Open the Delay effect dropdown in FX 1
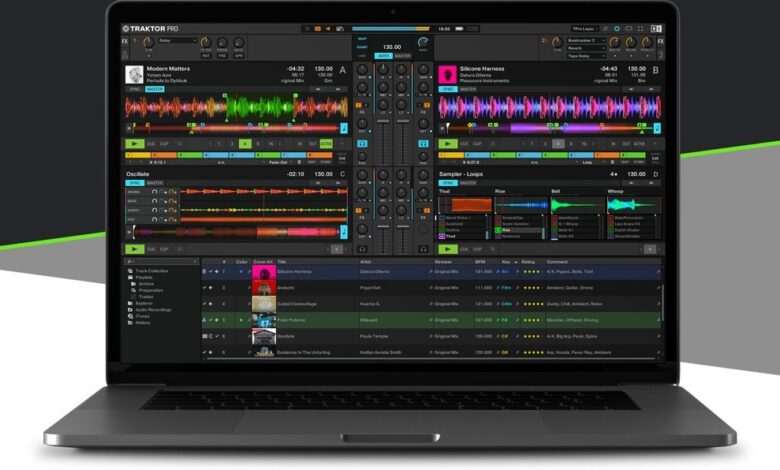The height and width of the screenshot is (470, 780). (177, 40)
